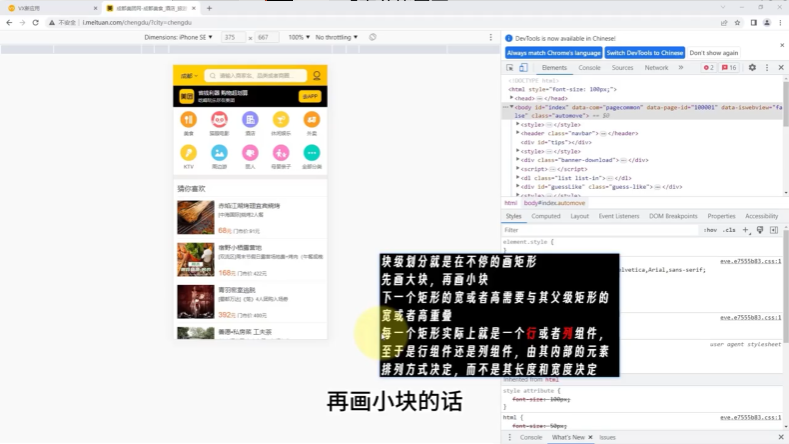
Task: Click the go-to-APP button in the banner
Action: pos(309,96)
